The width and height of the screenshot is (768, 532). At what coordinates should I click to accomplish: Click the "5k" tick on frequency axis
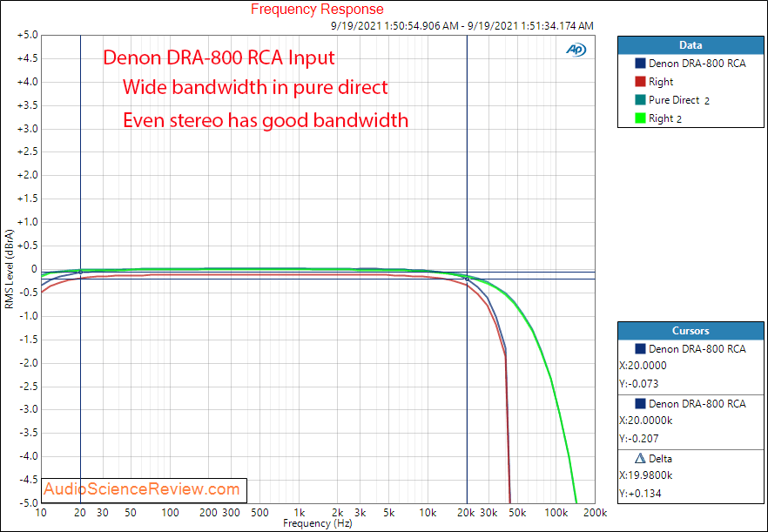pos(389,513)
